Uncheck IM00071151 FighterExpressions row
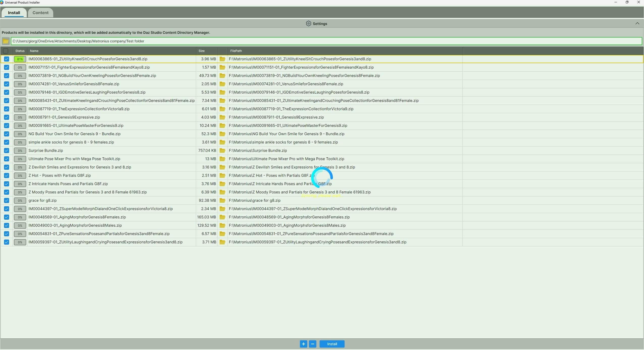644x350 pixels. [6, 67]
